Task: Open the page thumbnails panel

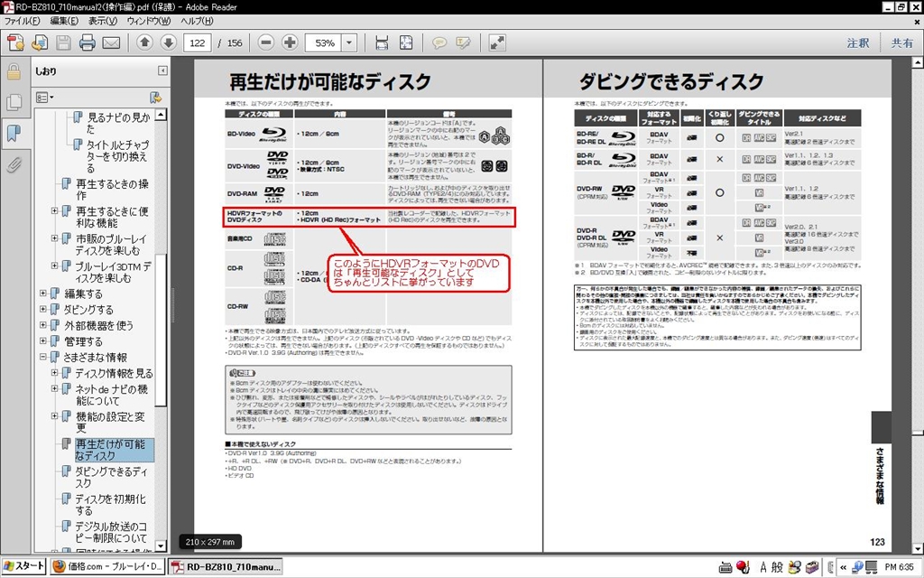Action: click(14, 102)
